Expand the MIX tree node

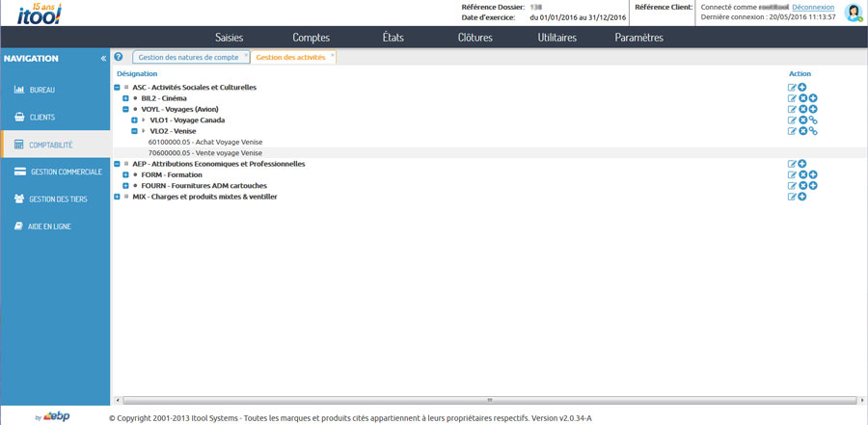pyautogui.click(x=117, y=197)
